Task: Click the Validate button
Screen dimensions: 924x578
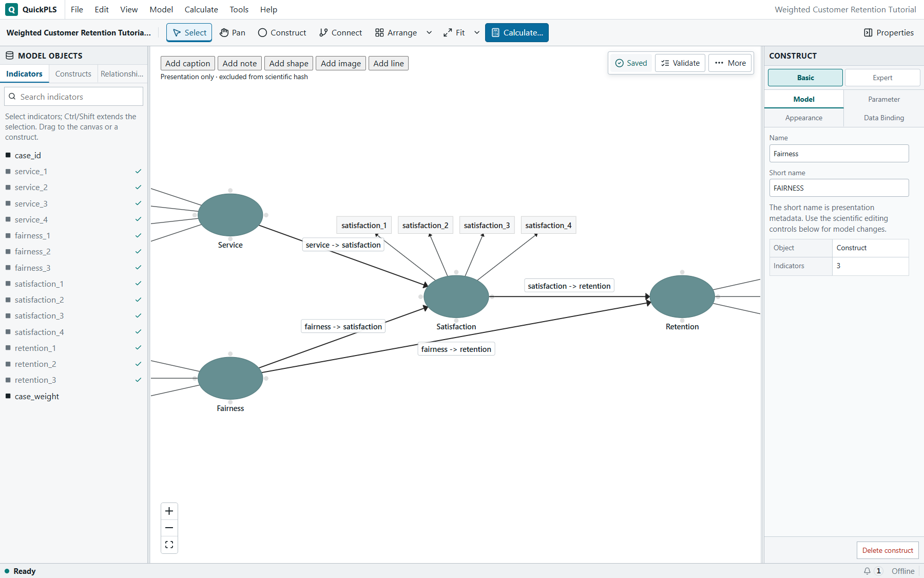Action: (x=680, y=63)
